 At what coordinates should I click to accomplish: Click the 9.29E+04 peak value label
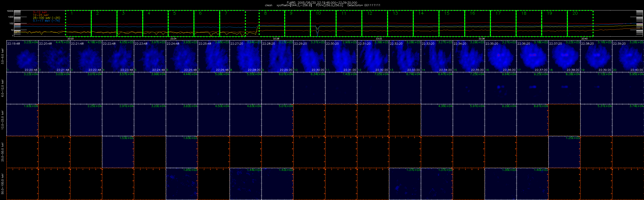click(509, 106)
